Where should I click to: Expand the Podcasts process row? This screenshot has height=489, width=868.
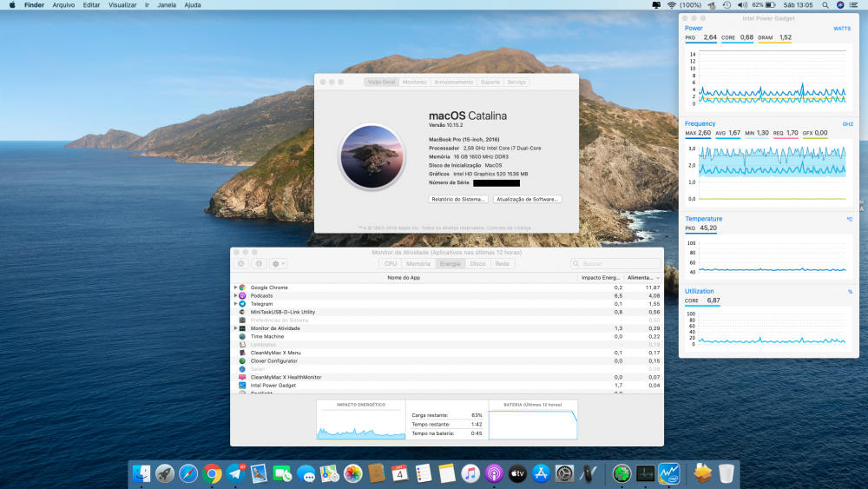(x=235, y=295)
